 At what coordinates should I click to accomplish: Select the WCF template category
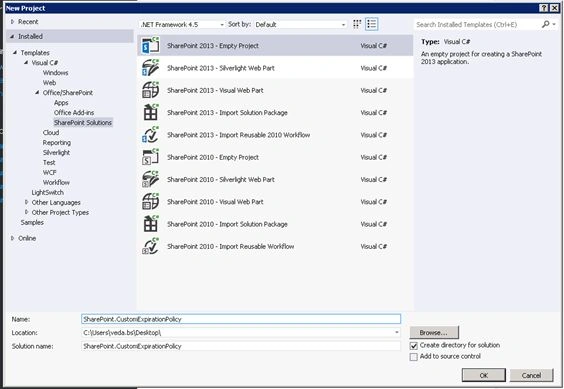pos(49,172)
